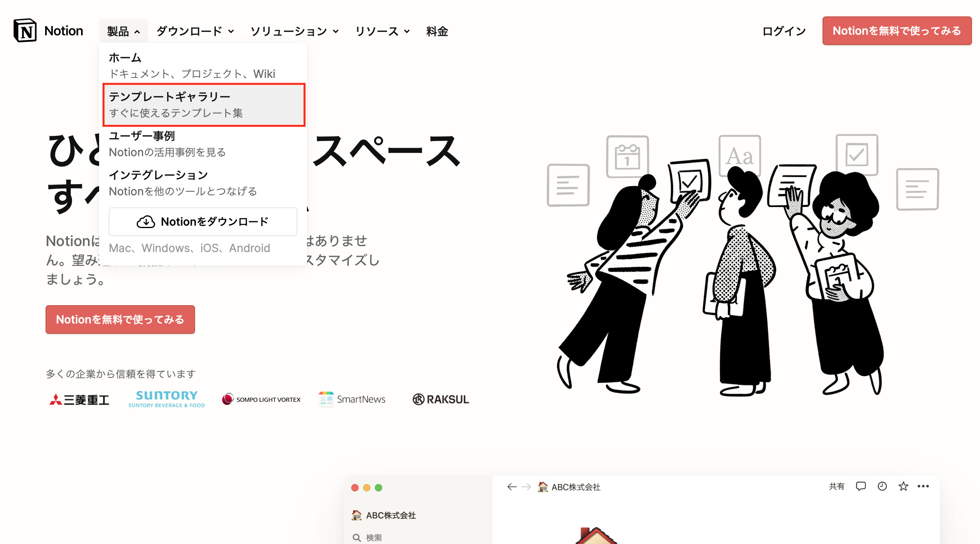This screenshot has height=544, width=980.
Task: Click 共有 share in app preview
Action: [837, 486]
